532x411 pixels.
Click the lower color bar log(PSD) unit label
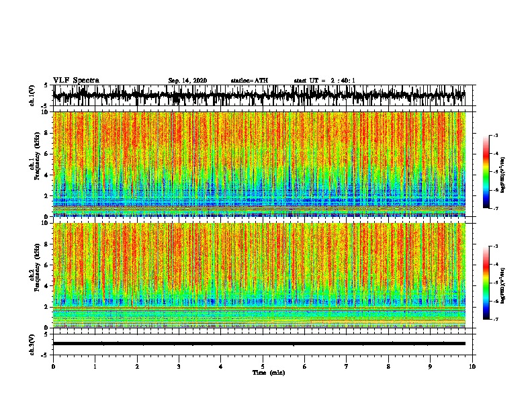(503, 285)
